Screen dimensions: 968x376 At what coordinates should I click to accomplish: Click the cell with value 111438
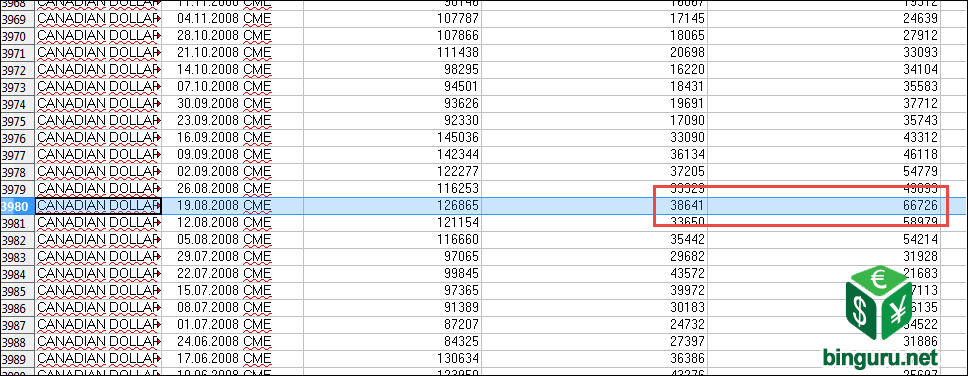(x=392, y=53)
